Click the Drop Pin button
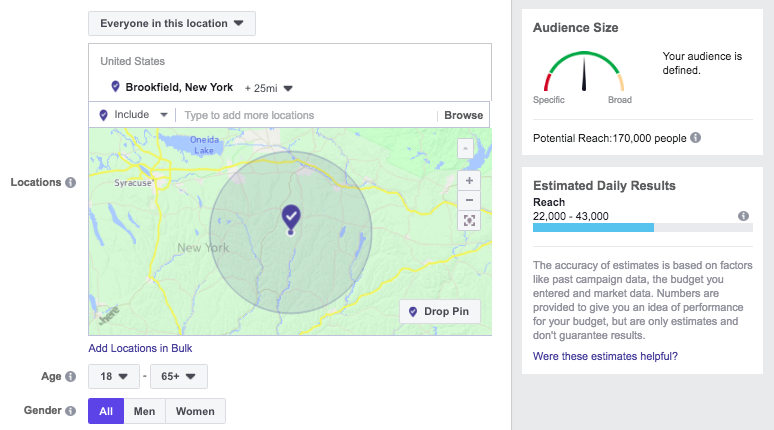This screenshot has height=430, width=774. point(439,312)
